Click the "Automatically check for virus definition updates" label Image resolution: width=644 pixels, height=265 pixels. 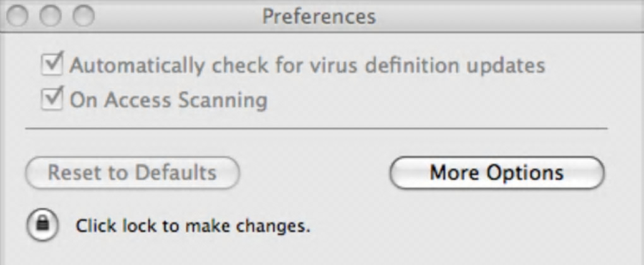[x=307, y=65]
